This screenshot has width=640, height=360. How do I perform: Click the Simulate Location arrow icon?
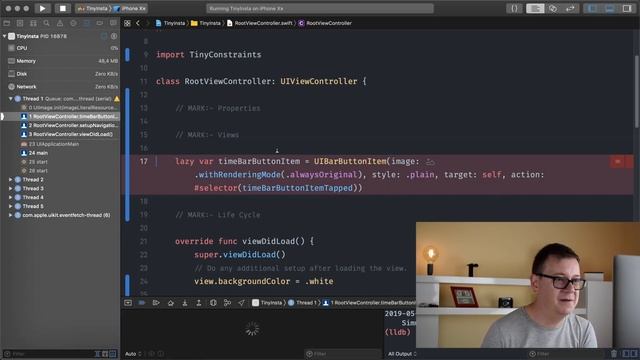pyautogui.click(x=241, y=303)
